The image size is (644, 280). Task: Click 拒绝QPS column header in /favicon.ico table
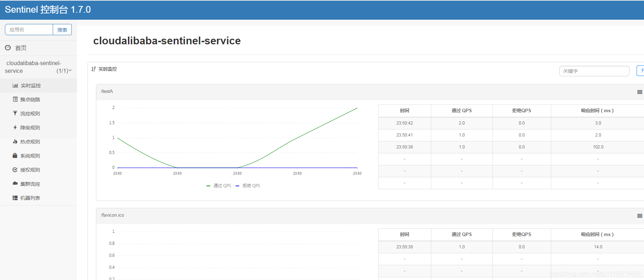click(522, 234)
